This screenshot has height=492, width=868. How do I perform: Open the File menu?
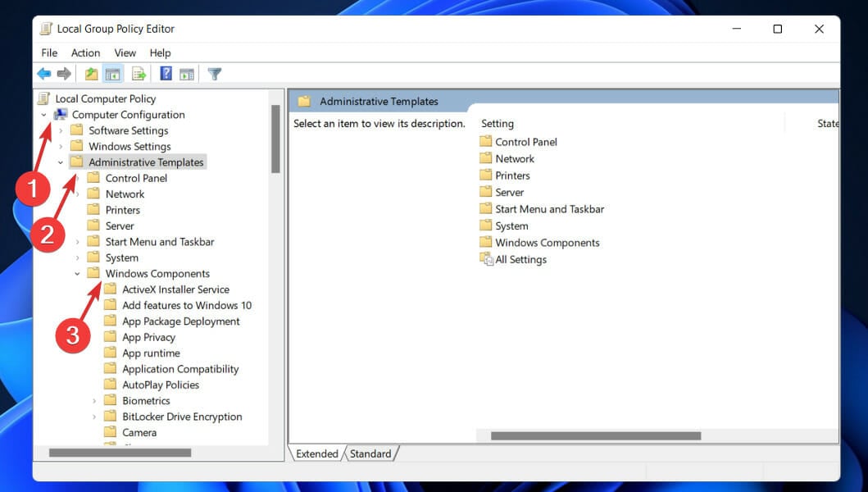(49, 52)
